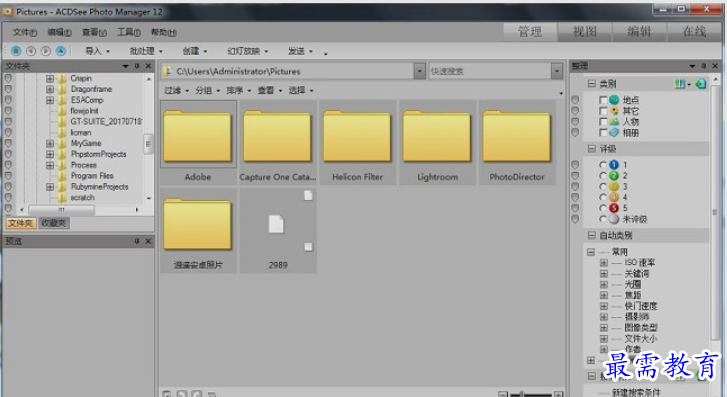Open the Adobe folder thumbnail

[x=198, y=143]
